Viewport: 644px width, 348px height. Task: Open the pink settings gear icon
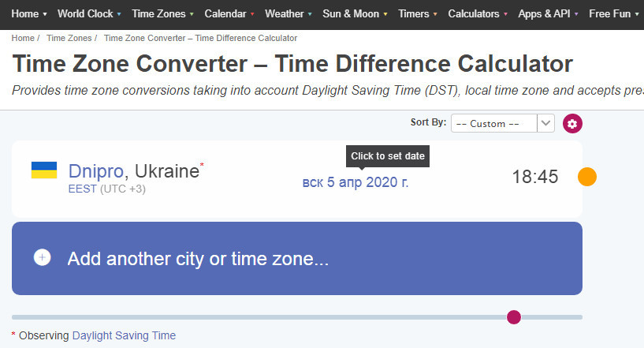point(572,123)
